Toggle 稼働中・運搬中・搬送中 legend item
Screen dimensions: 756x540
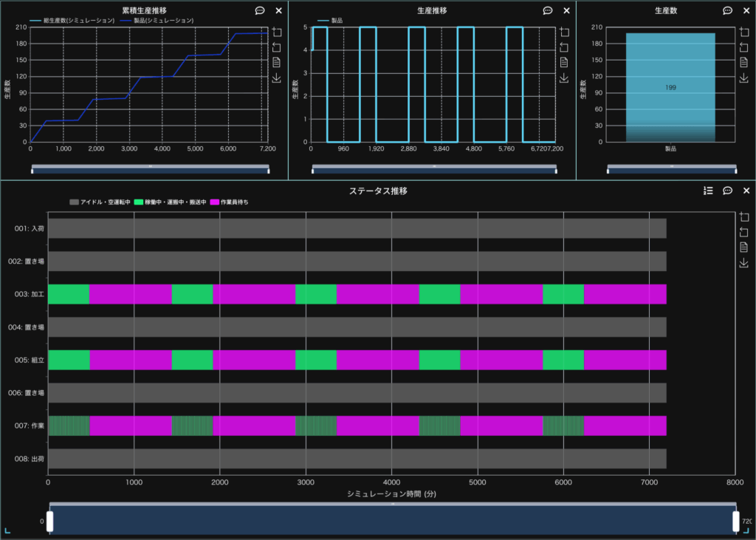(x=171, y=202)
